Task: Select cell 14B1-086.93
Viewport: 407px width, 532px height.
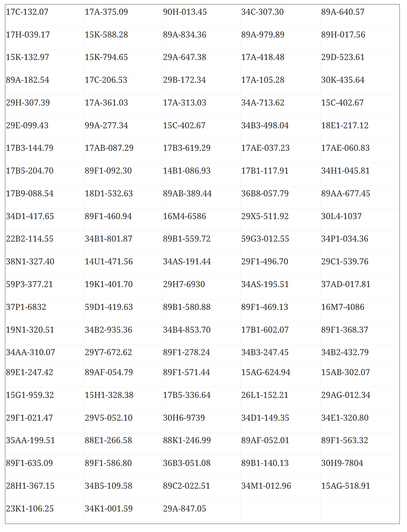Action: coord(201,174)
